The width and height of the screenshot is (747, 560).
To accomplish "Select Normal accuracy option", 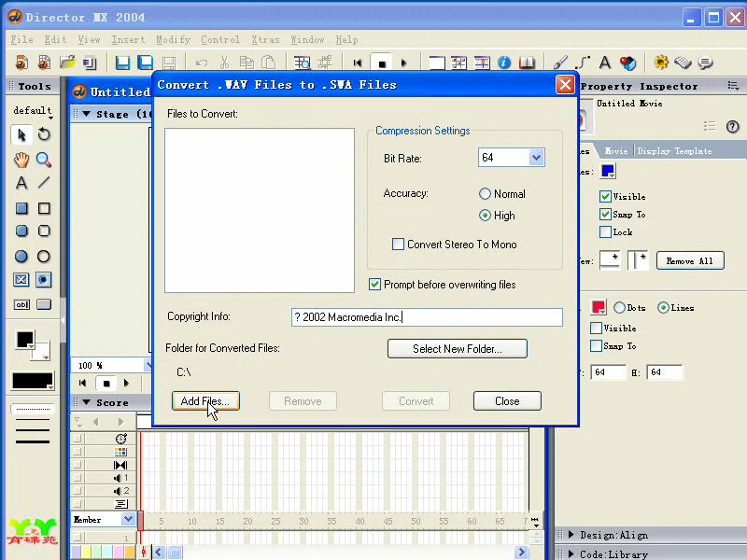I will (x=502, y=194).
